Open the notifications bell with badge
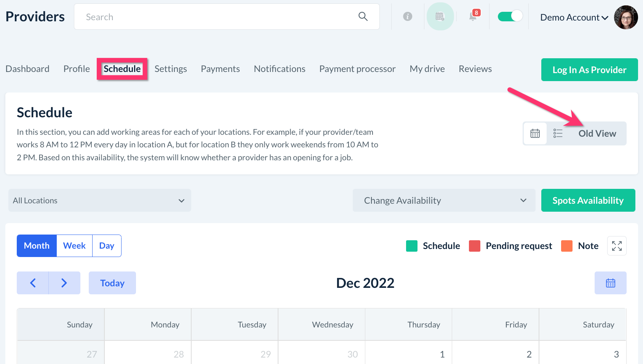The width and height of the screenshot is (643, 364). click(x=473, y=16)
